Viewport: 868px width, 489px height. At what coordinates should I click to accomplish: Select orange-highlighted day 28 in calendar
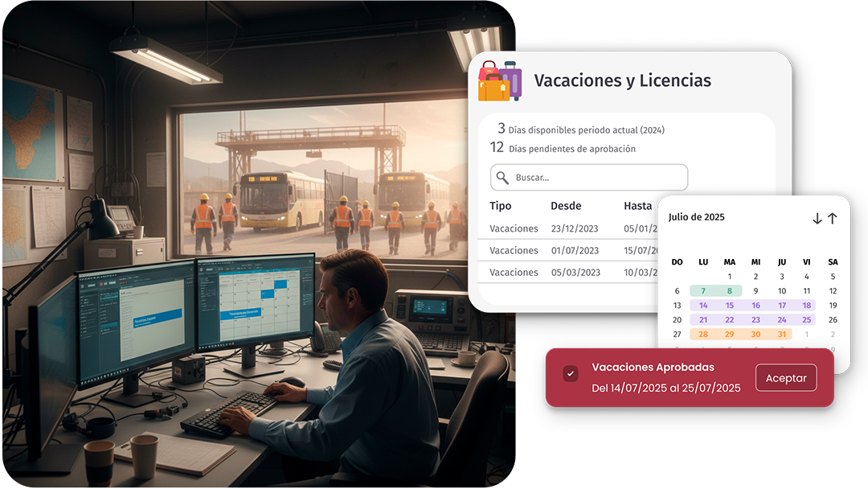703,335
